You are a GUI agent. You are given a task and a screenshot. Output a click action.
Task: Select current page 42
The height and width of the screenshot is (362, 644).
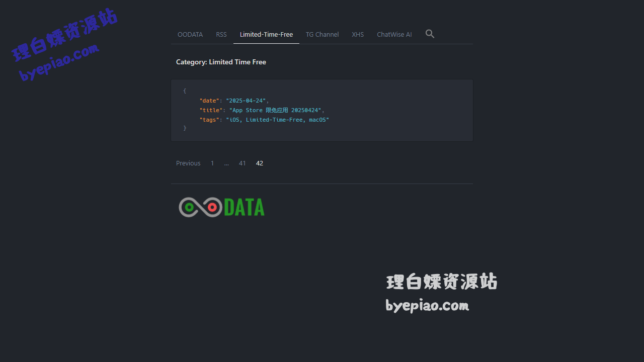260,163
